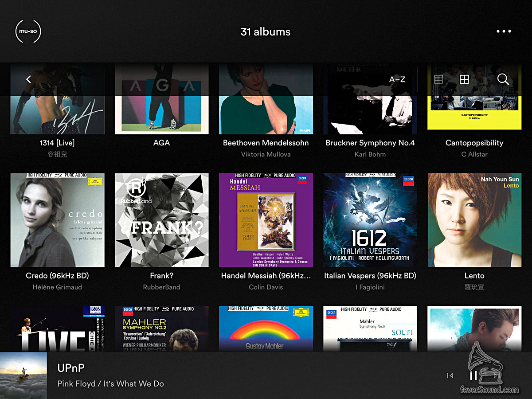
Task: Click the "31 albums" header title
Action: pyautogui.click(x=266, y=31)
